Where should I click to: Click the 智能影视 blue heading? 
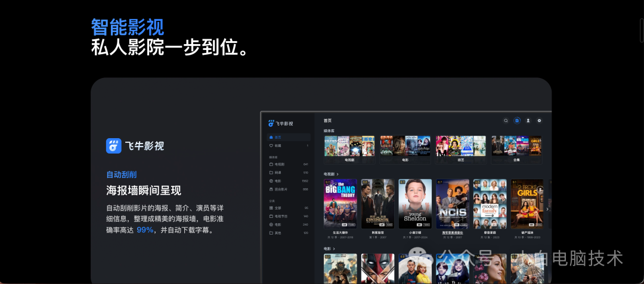pos(128,27)
